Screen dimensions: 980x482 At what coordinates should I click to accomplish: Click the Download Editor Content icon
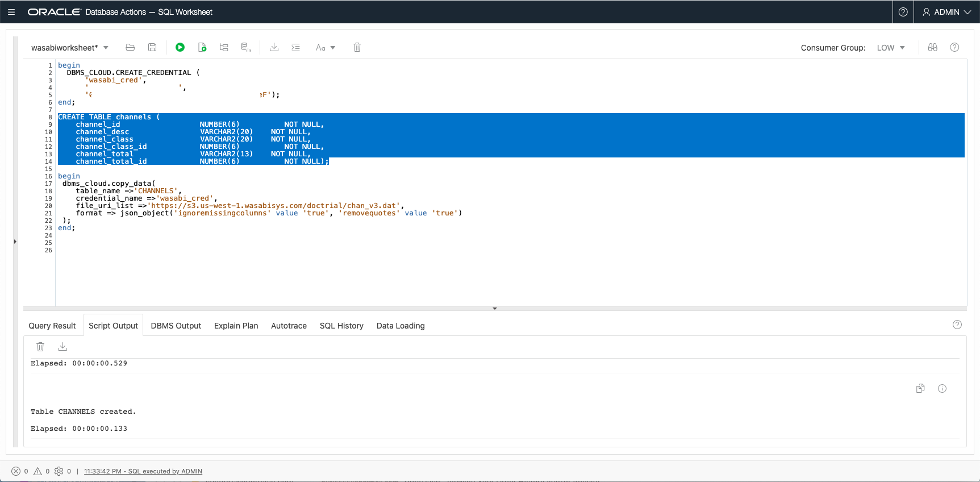pos(274,47)
